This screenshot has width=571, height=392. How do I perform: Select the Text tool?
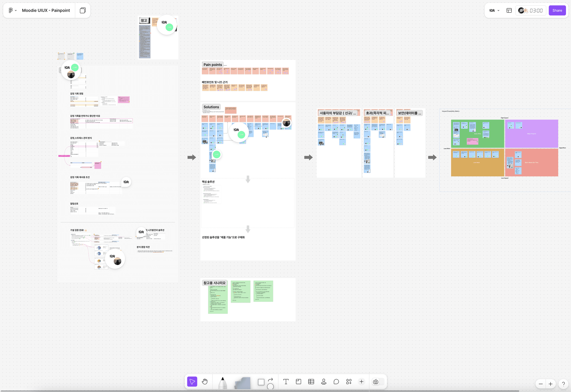click(286, 382)
